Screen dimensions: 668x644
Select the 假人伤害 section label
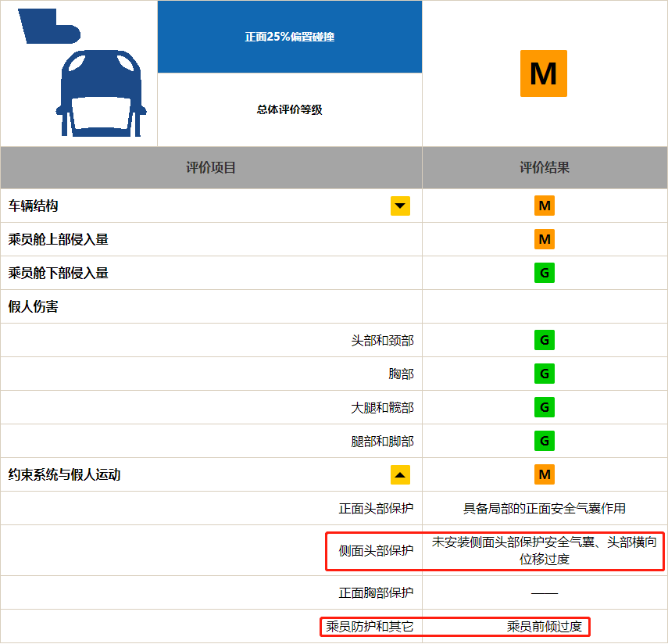[x=34, y=306]
